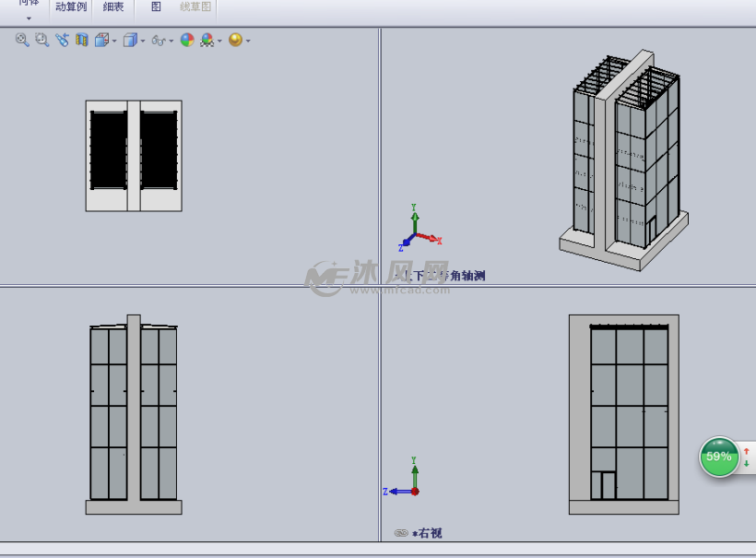Select the Zoom to Fit tool
Image resolution: width=756 pixels, height=558 pixels.
(20, 40)
